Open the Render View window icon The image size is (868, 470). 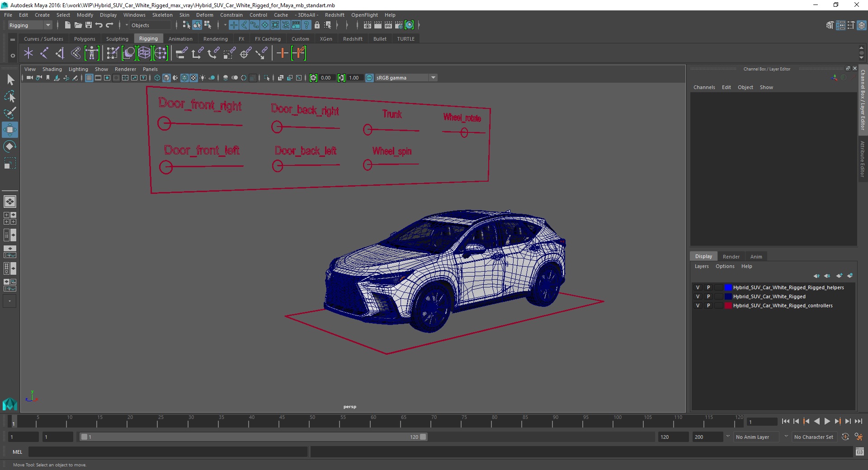[368, 25]
